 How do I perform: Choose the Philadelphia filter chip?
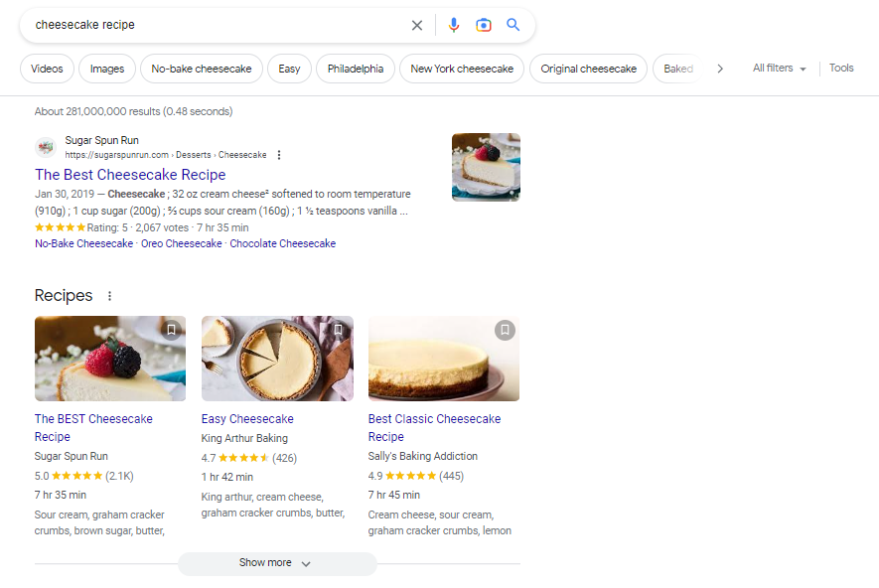point(356,69)
